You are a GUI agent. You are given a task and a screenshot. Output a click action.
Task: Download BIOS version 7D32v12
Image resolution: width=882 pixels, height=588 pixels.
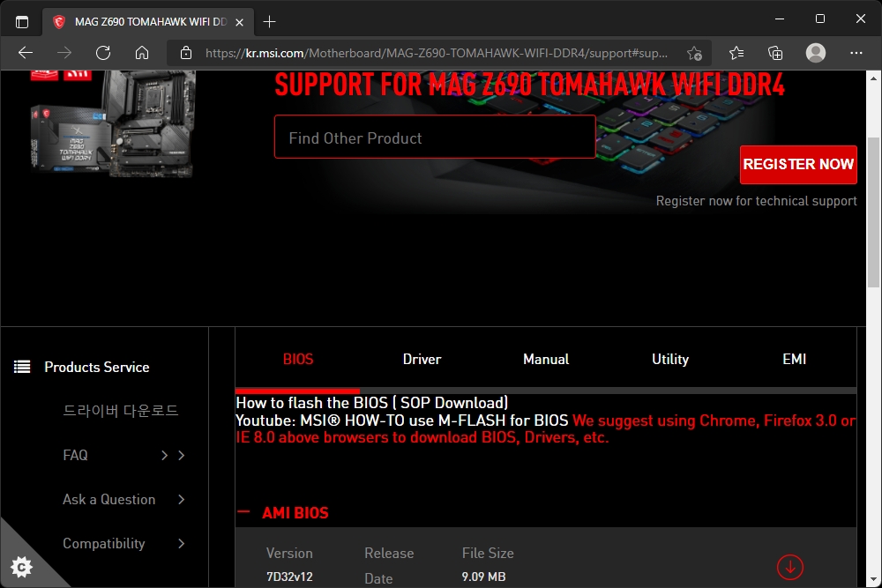click(789, 567)
